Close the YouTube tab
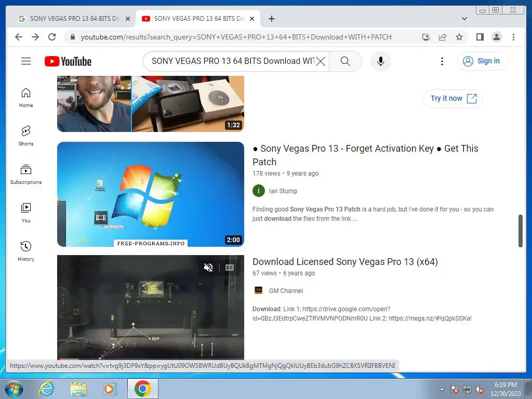The width and height of the screenshot is (532, 399). click(252, 19)
